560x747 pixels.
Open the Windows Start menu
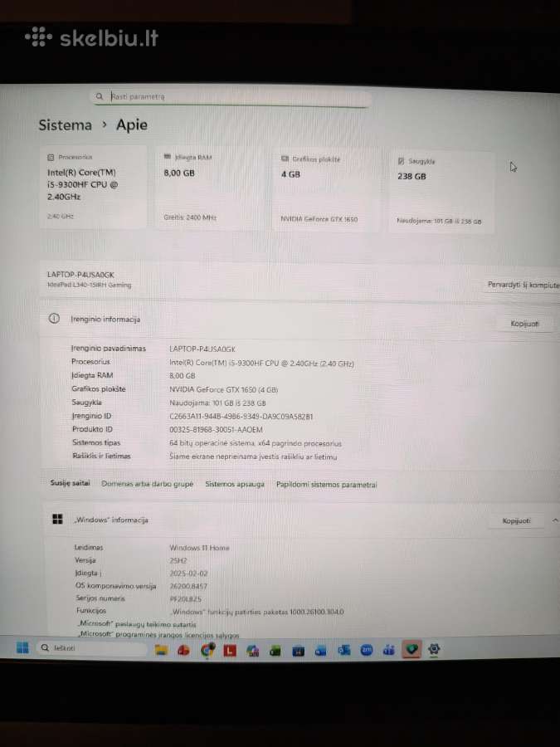pos(22,648)
